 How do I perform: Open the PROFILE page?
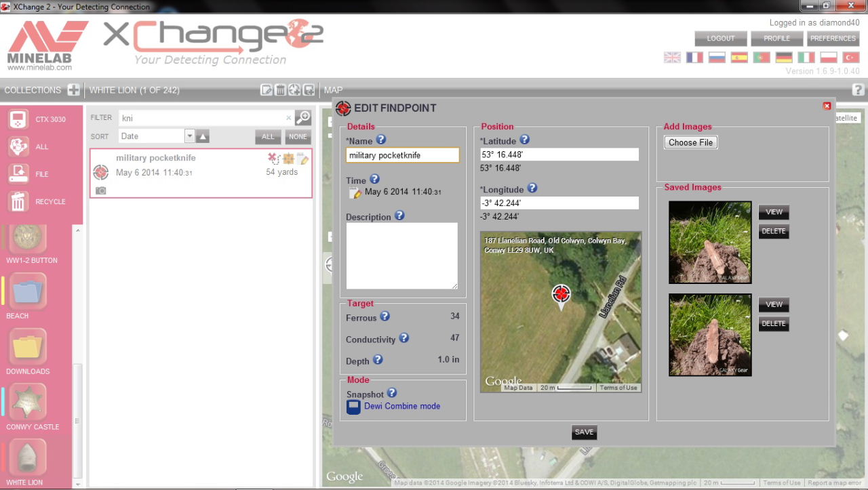777,39
